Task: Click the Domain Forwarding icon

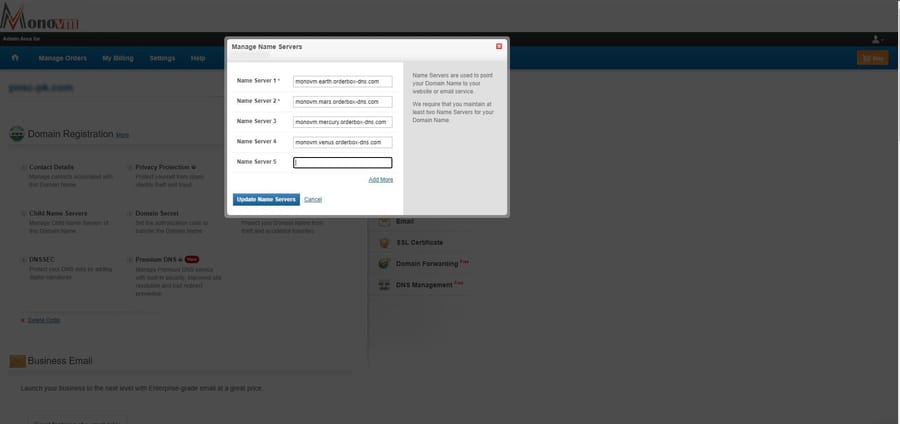Action: point(385,264)
